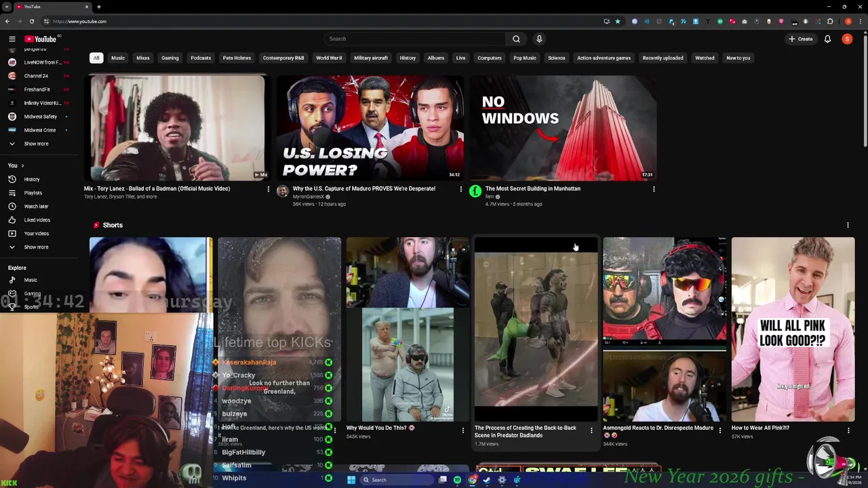
Task: Open options for Predator Badlands short
Action: point(591,430)
